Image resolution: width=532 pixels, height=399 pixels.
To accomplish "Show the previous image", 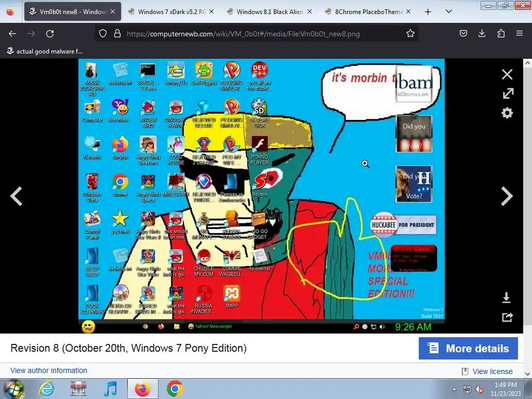I will (x=16, y=196).
